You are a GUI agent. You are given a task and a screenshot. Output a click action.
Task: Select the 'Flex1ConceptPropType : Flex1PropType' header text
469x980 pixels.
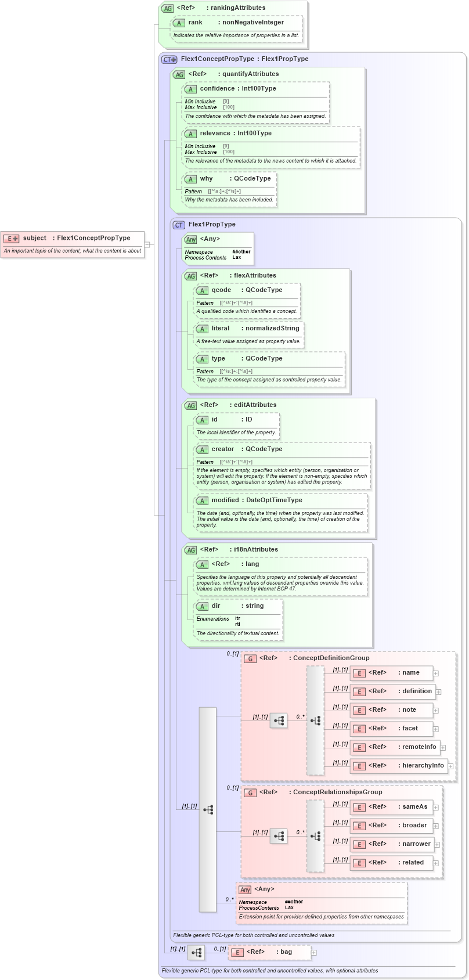[x=244, y=59]
